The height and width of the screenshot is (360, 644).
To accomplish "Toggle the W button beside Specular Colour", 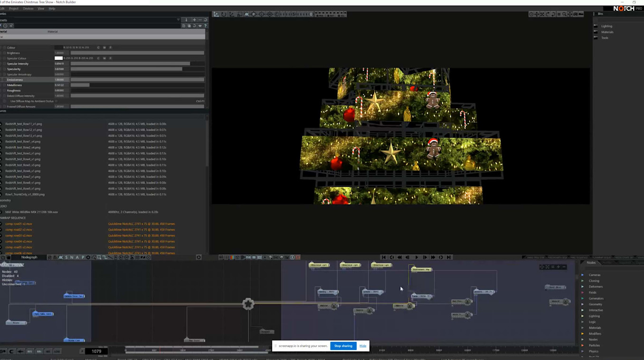I will (x=104, y=58).
